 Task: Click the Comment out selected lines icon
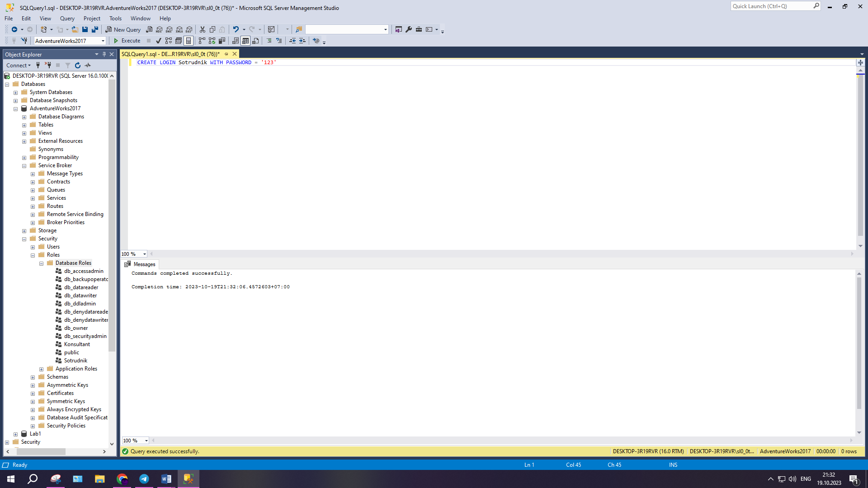269,41
